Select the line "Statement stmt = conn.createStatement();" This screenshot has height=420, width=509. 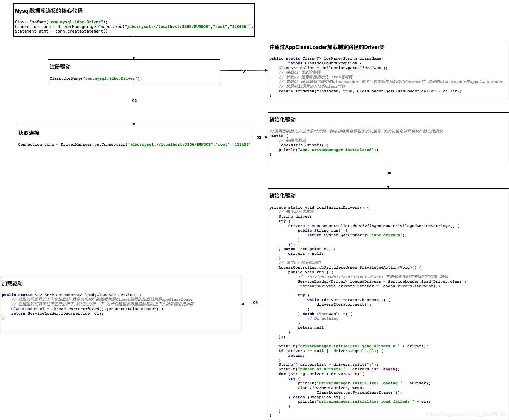(x=62, y=31)
